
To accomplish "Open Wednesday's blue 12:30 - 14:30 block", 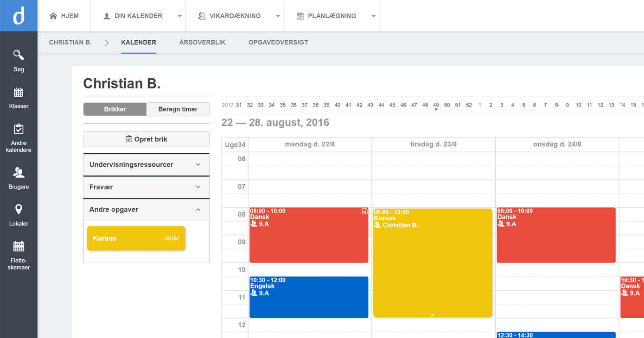I will 556,335.
